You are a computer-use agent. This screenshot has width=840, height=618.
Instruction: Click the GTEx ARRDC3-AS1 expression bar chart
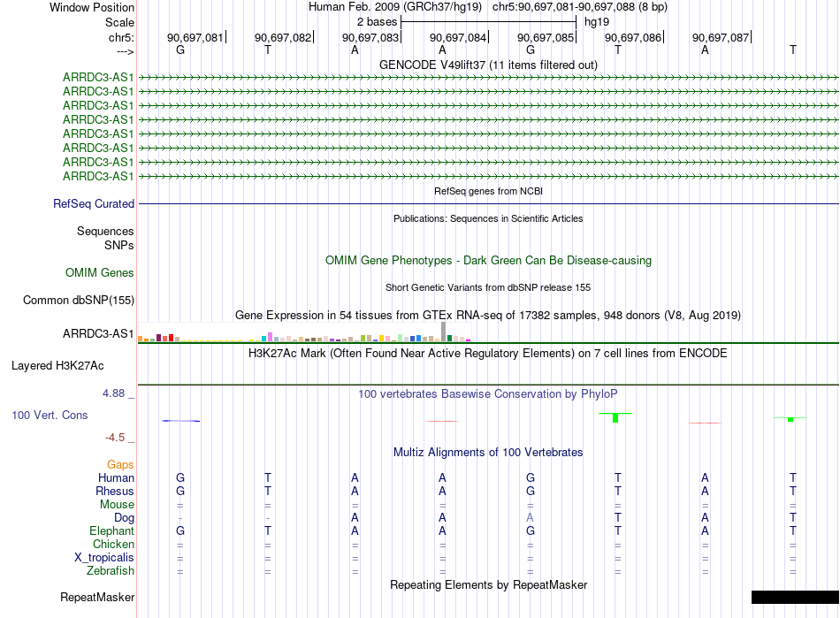304,332
